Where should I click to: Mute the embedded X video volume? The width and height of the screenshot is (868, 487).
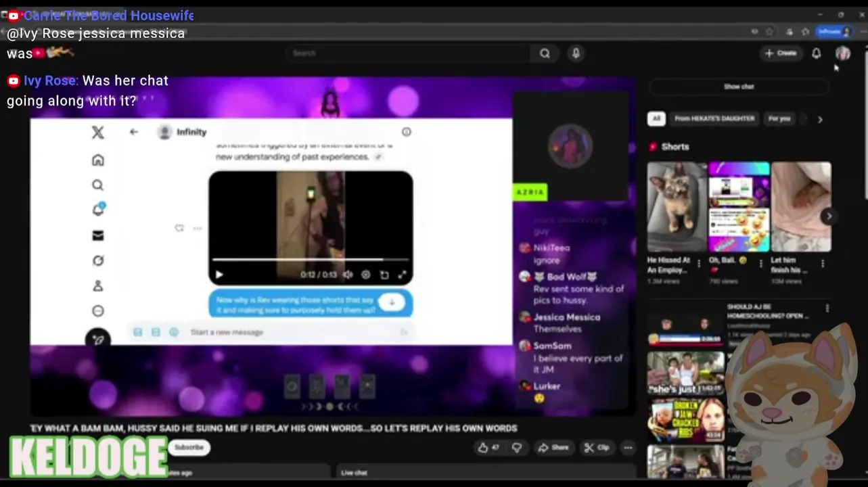click(x=348, y=275)
